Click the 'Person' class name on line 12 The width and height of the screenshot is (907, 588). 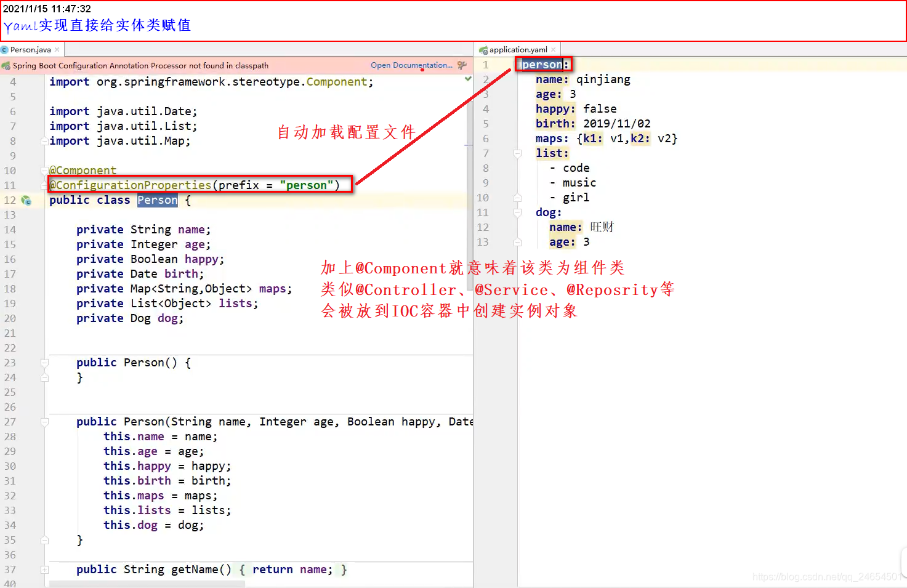(x=157, y=200)
